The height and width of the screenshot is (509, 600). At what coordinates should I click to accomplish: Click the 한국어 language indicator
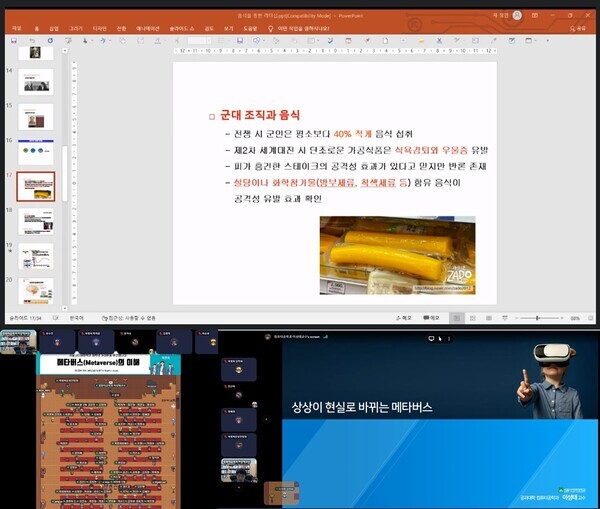point(77,318)
